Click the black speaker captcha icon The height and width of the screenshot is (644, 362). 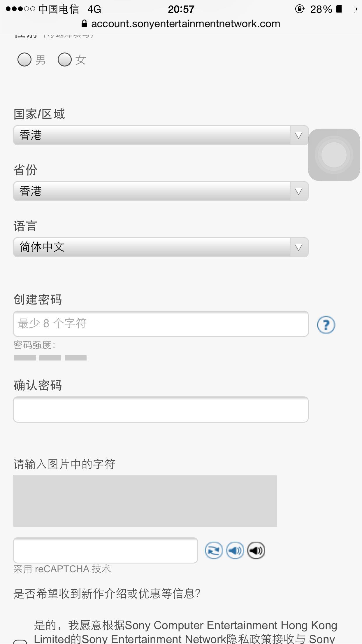tap(256, 549)
